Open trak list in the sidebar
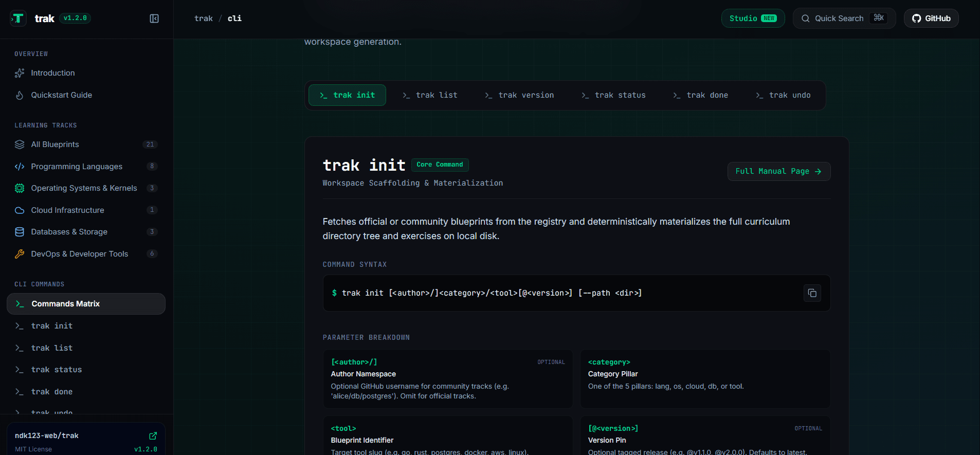The height and width of the screenshot is (455, 980). click(x=86, y=348)
